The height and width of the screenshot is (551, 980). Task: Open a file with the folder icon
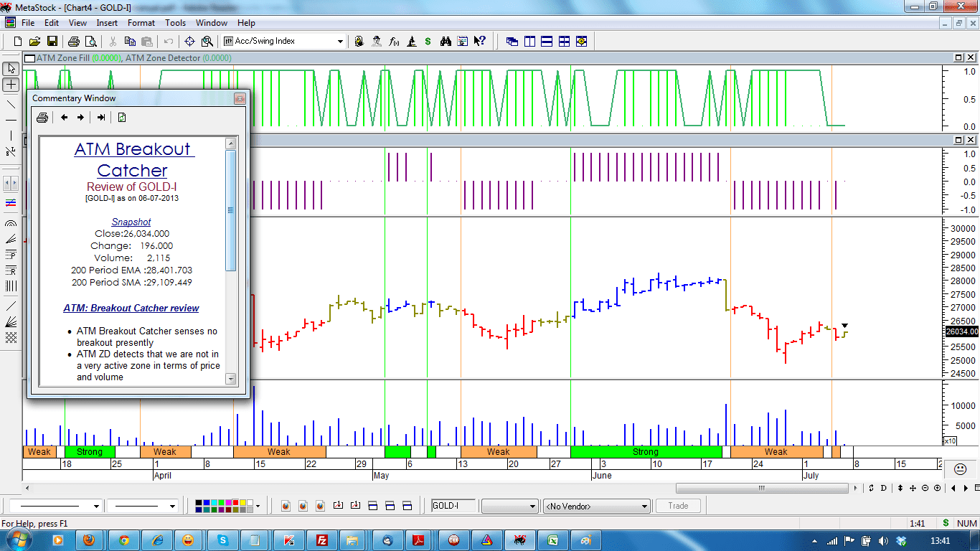pyautogui.click(x=34, y=42)
